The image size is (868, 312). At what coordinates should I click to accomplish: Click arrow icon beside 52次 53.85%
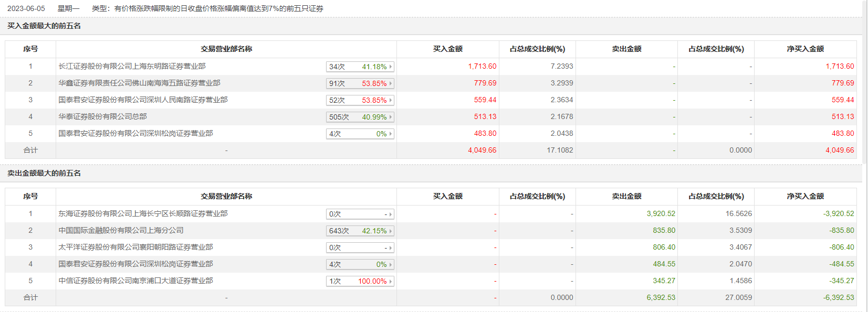(x=391, y=100)
